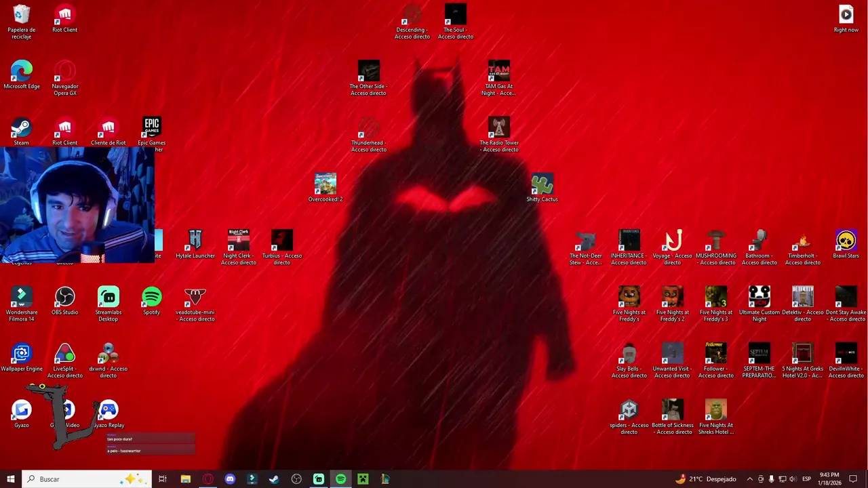This screenshot has height=488, width=868.
Task: Select the Night Clerk shortcut
Action: click(239, 248)
